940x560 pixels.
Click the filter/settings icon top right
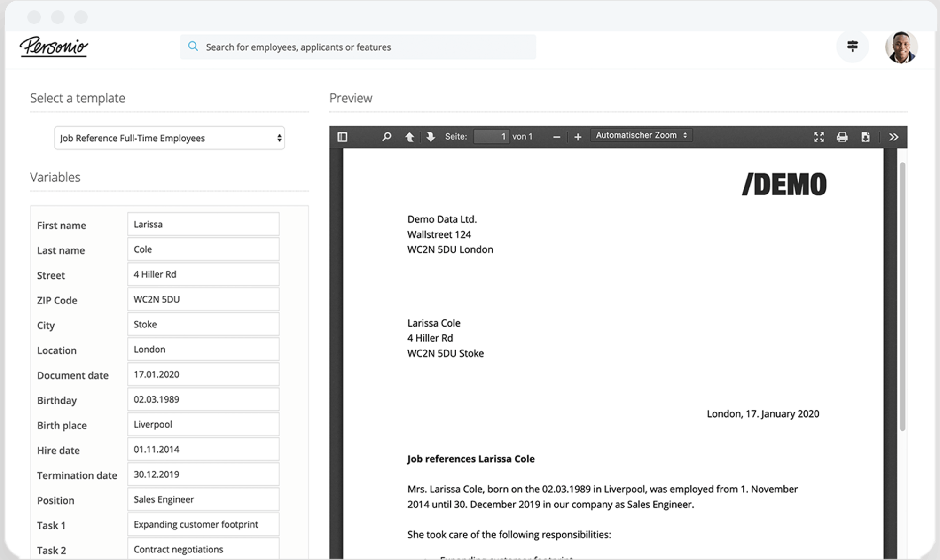click(x=852, y=46)
